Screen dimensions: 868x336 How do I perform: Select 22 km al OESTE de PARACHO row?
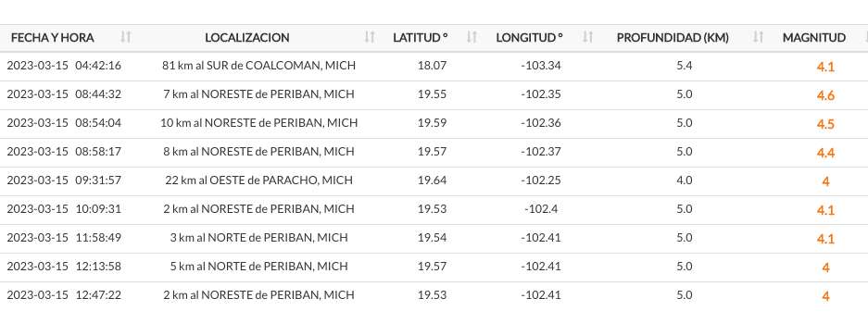pos(434,181)
